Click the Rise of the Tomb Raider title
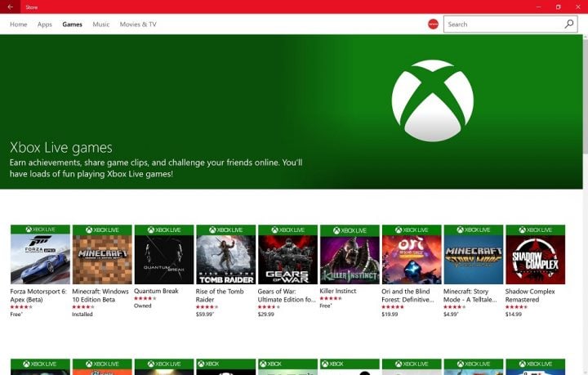The width and height of the screenshot is (588, 375). 220,296
